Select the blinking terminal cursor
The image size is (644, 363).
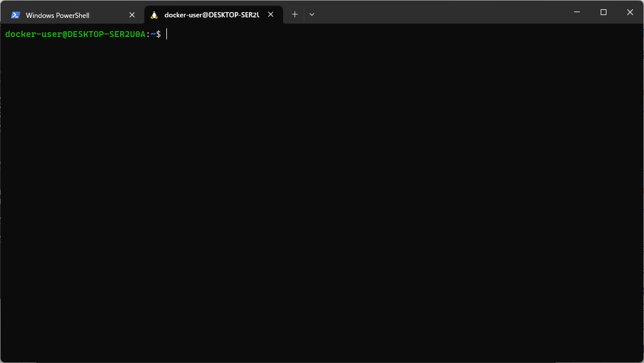(166, 34)
